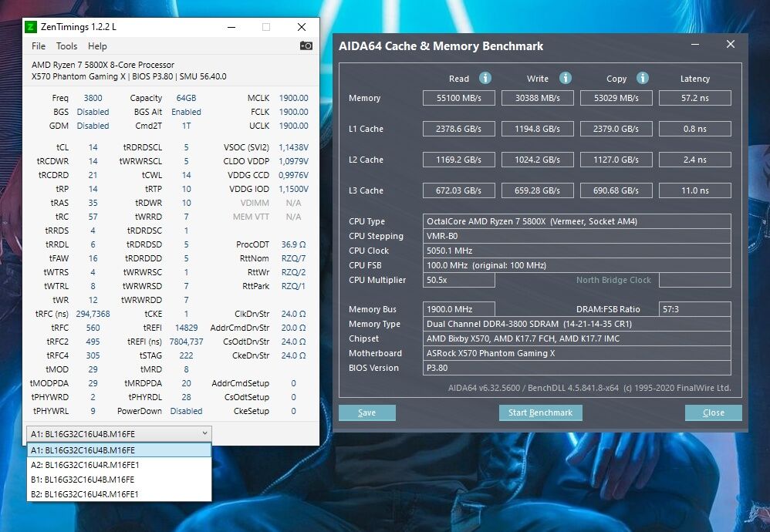The image size is (770, 532).
Task: Click the tREFI value 14829
Action: [186, 328]
